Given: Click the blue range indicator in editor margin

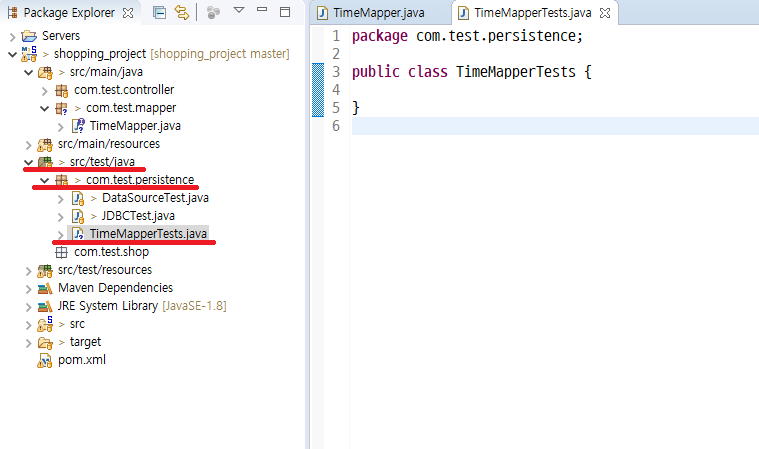Looking at the screenshot, I should coord(318,90).
